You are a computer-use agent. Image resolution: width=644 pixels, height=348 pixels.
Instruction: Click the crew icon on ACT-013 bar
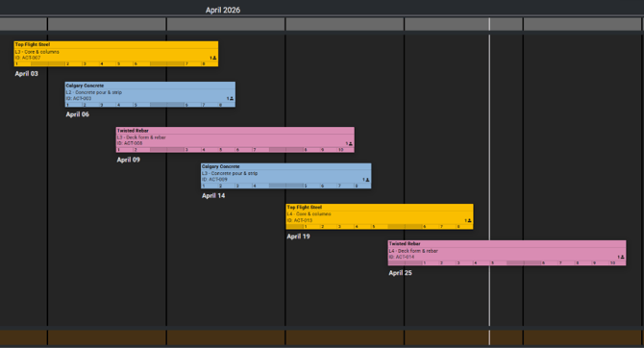[469, 221]
